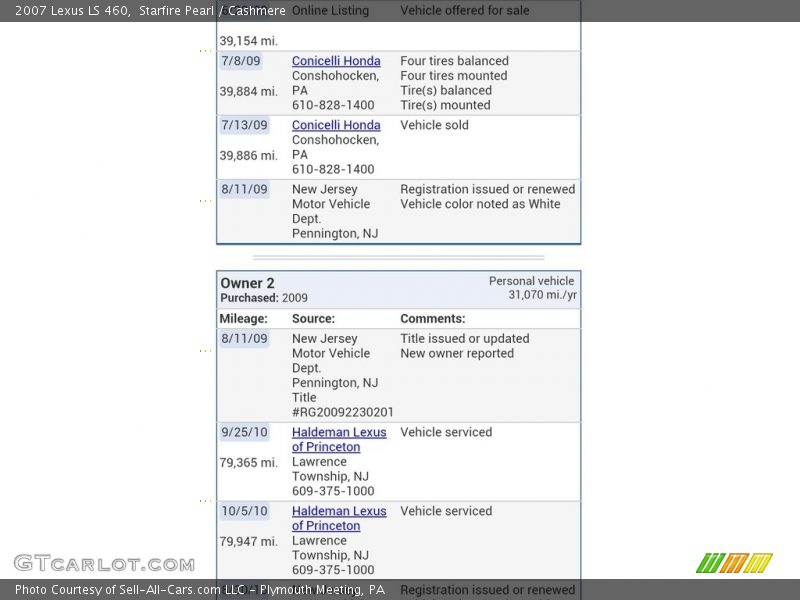Screen dimensions: 800x600
Task: Click the 'New owner reported' comment
Action: click(x=457, y=354)
